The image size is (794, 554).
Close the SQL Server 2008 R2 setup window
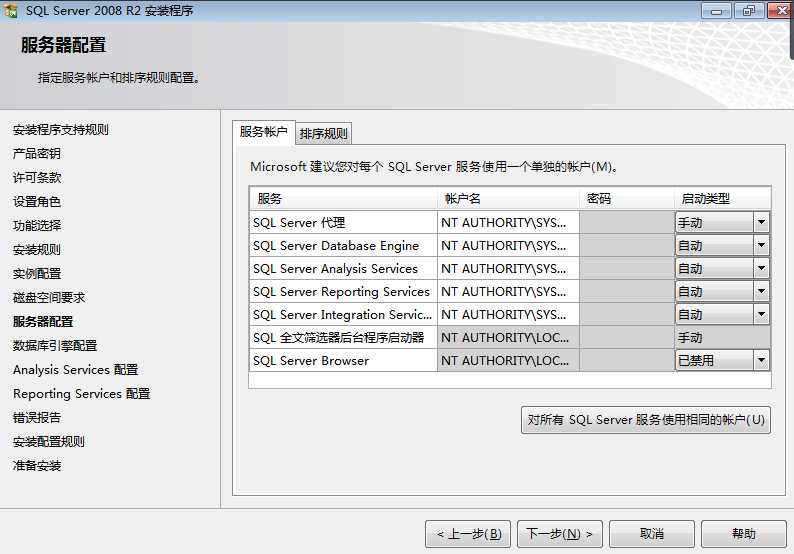click(x=780, y=11)
